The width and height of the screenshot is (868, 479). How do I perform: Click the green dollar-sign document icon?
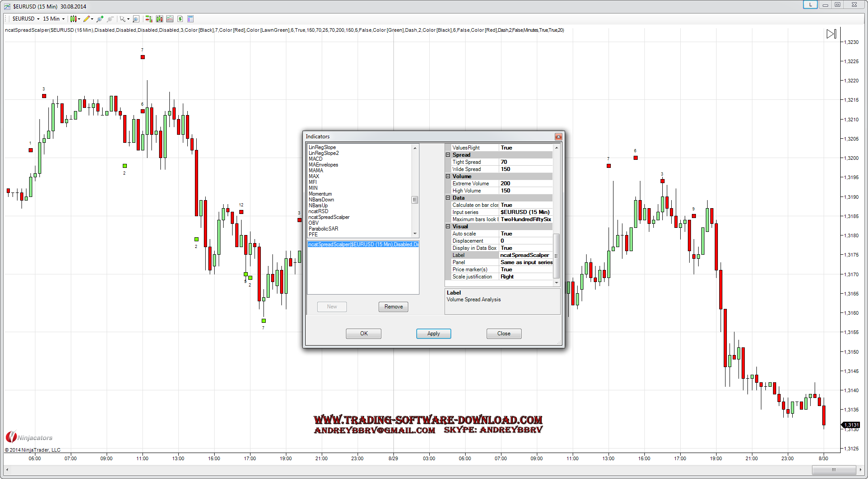coord(180,19)
